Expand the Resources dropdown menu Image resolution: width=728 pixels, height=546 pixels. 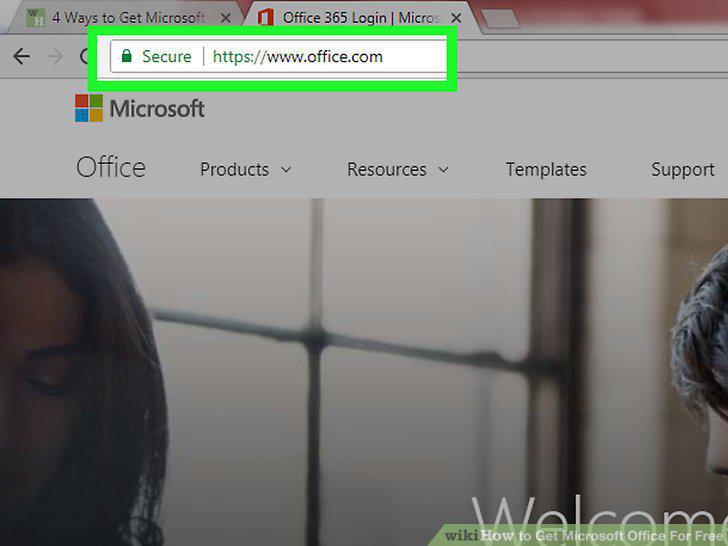click(398, 169)
